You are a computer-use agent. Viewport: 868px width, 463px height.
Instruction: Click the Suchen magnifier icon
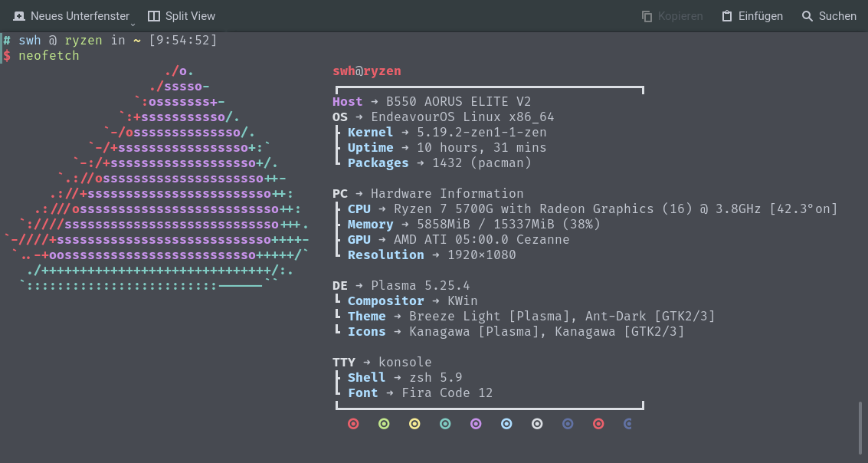click(x=807, y=16)
